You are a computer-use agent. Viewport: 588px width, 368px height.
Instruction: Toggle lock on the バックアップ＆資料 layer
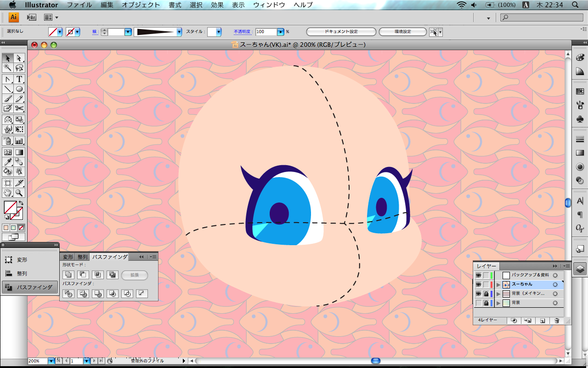(486, 275)
